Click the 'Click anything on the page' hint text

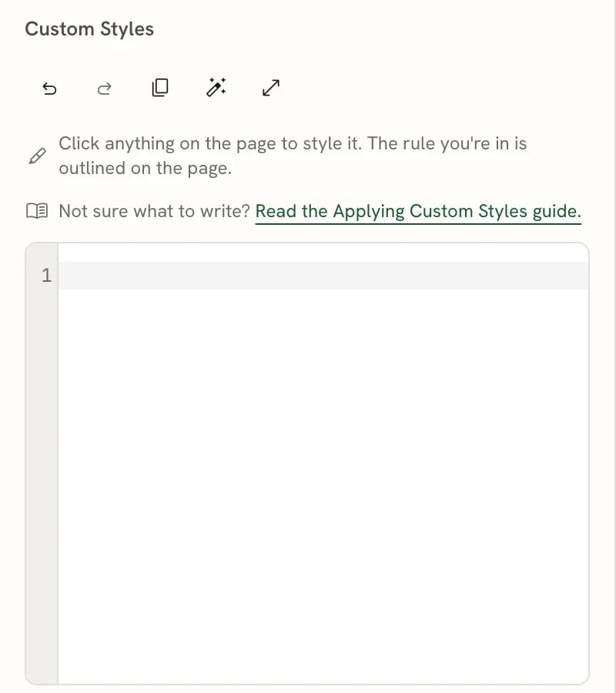pos(293,156)
